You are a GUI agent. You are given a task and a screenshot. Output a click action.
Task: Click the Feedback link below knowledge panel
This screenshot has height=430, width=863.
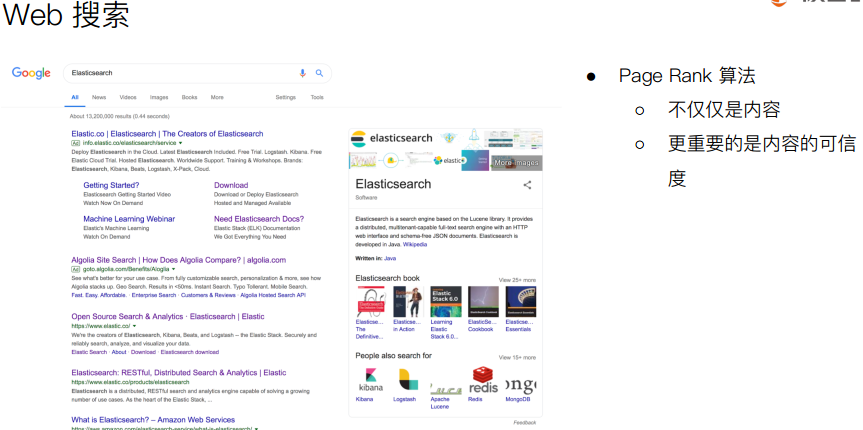point(525,422)
